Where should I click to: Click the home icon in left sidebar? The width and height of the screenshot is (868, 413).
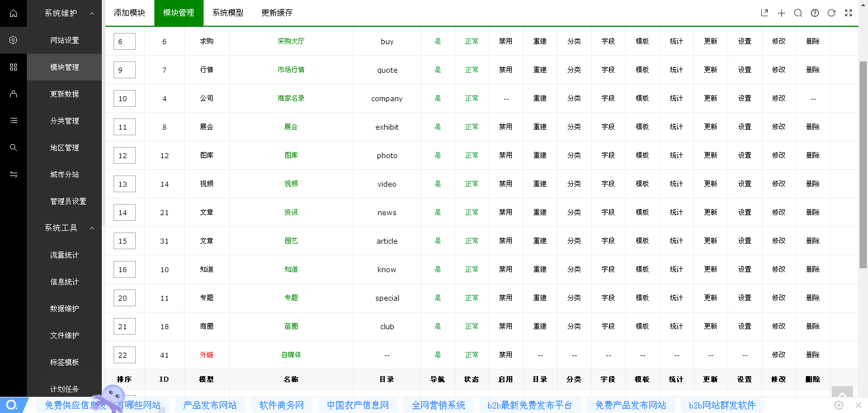click(x=13, y=13)
